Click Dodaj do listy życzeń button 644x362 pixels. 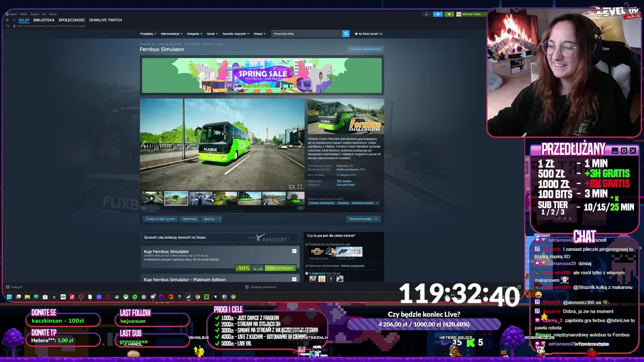pyautogui.click(x=160, y=219)
